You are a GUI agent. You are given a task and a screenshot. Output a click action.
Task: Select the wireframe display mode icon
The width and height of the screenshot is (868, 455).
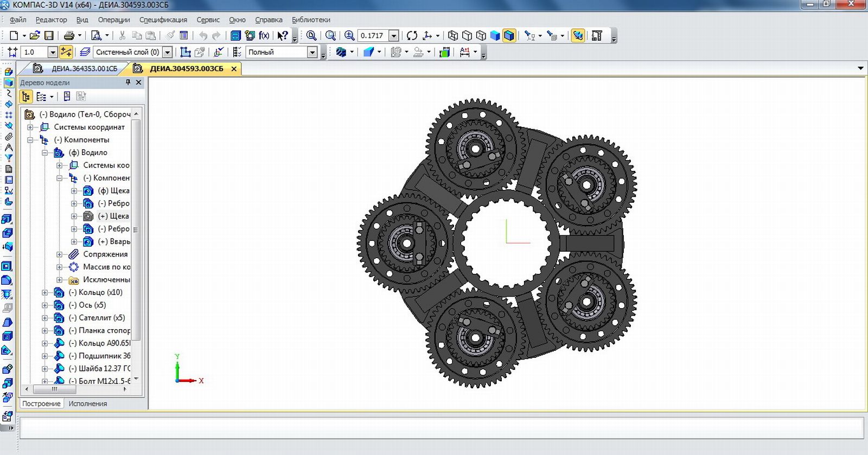453,36
